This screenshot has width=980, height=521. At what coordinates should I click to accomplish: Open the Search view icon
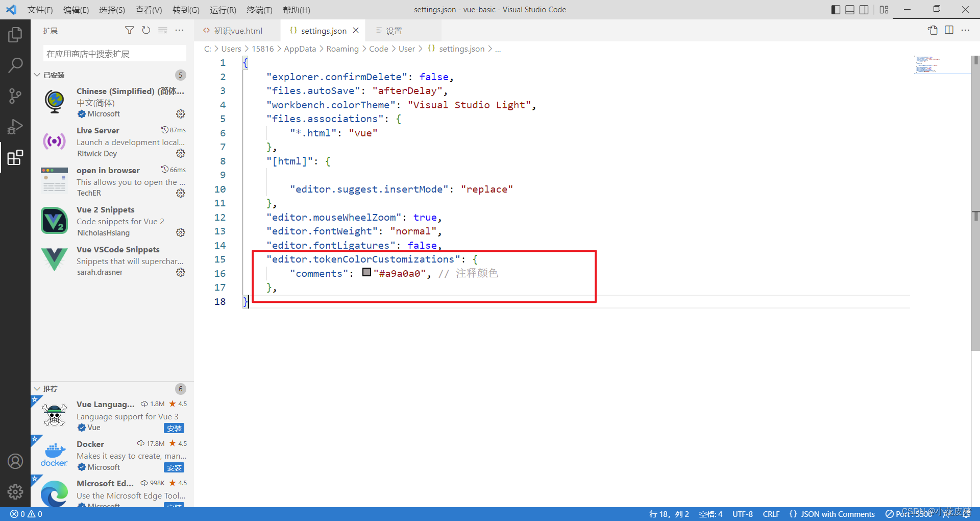[x=15, y=65]
